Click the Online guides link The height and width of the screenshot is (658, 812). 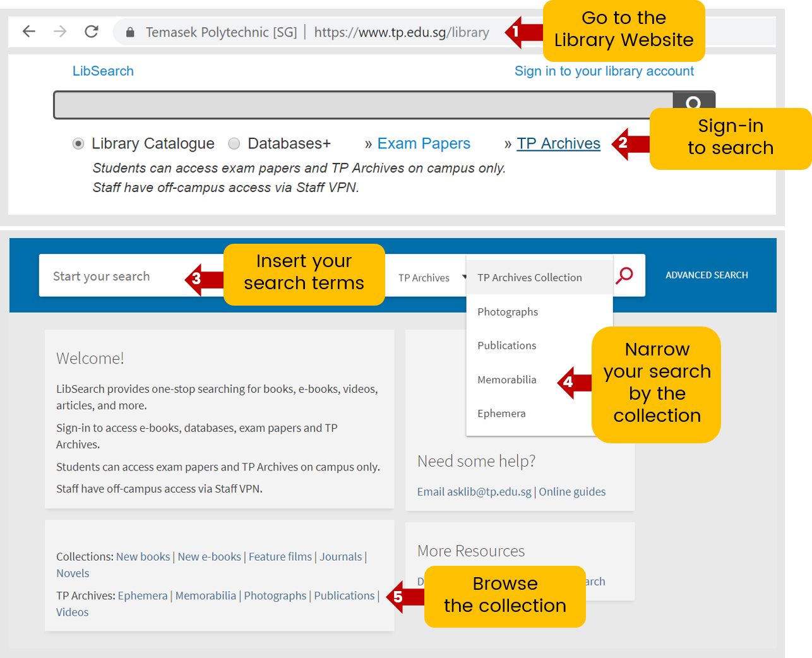click(x=572, y=492)
